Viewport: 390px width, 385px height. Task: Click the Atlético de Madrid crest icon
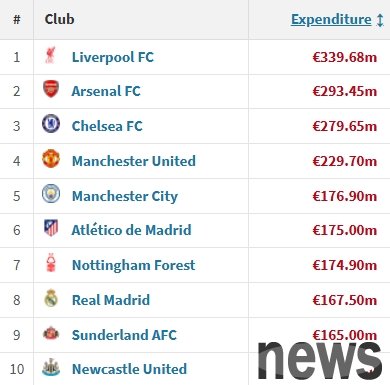tap(51, 228)
